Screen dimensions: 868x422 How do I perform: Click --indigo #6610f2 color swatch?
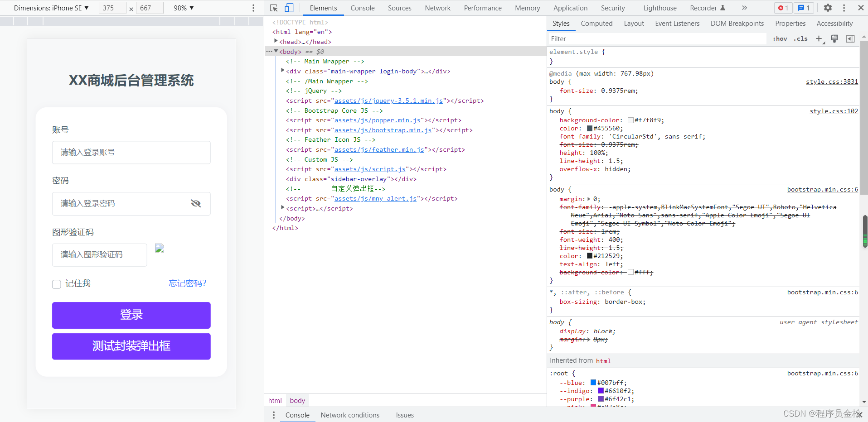click(x=601, y=391)
